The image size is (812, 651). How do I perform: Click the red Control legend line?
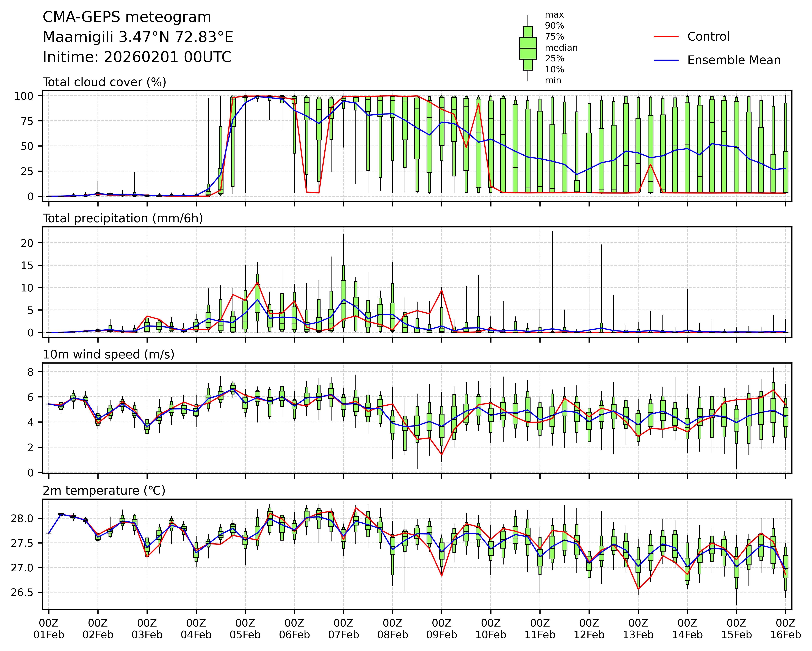pos(666,37)
